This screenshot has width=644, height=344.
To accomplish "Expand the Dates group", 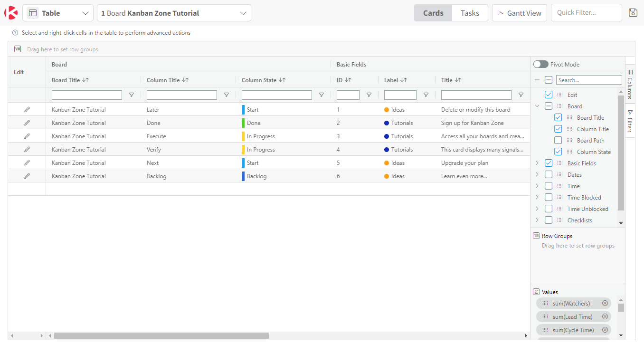I will click(537, 174).
